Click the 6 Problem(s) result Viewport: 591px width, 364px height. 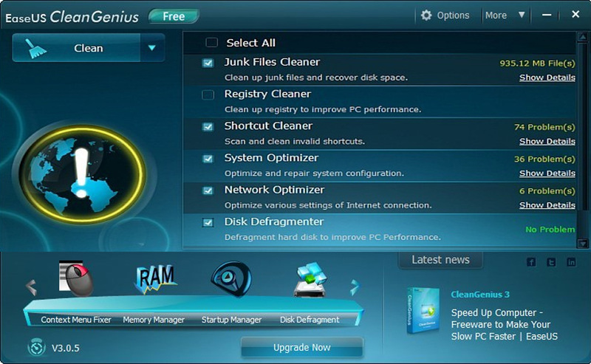(547, 191)
